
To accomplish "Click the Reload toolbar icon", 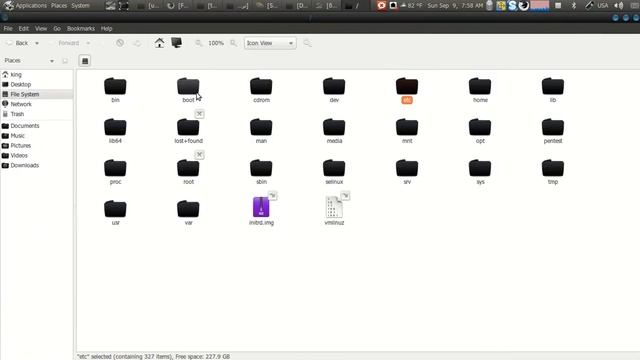I will tap(137, 43).
